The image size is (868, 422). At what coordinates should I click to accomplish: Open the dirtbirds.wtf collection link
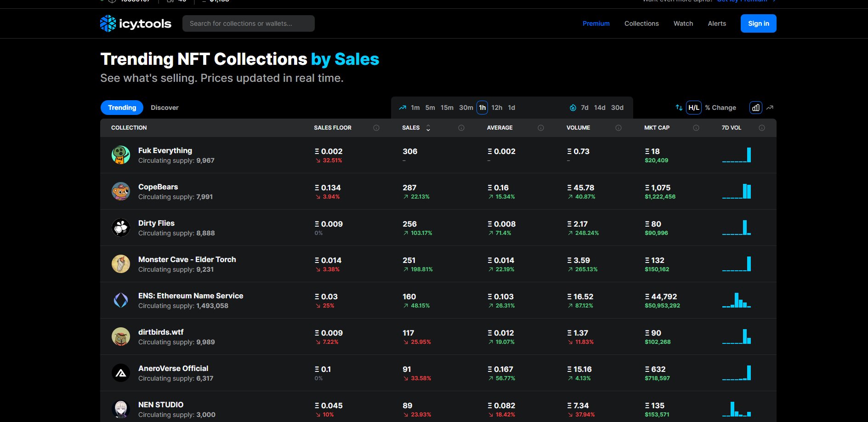[161, 332]
